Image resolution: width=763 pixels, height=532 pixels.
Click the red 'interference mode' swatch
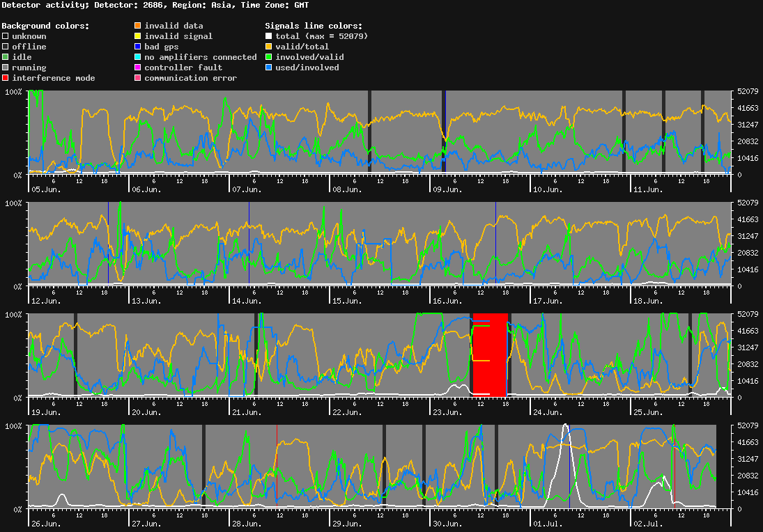(x=6, y=78)
